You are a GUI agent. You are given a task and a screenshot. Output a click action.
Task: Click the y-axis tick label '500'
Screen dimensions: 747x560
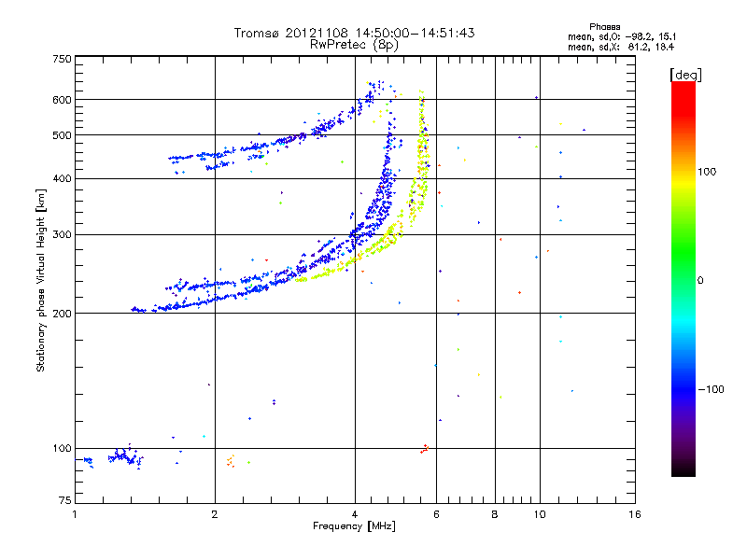(62, 135)
